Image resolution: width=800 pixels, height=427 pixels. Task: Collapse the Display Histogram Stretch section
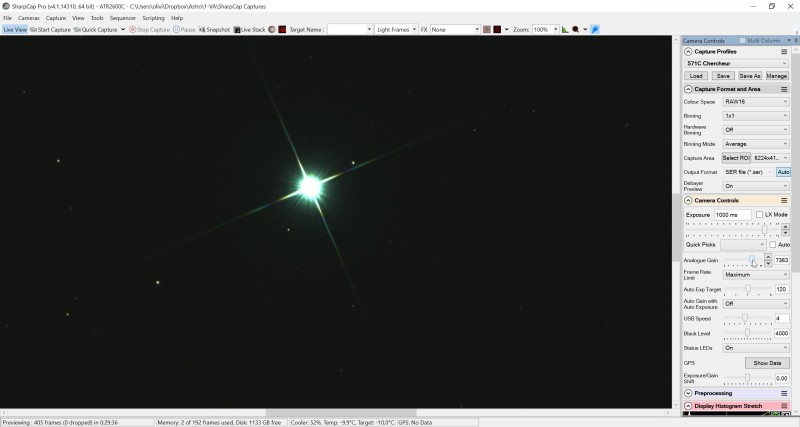click(688, 406)
